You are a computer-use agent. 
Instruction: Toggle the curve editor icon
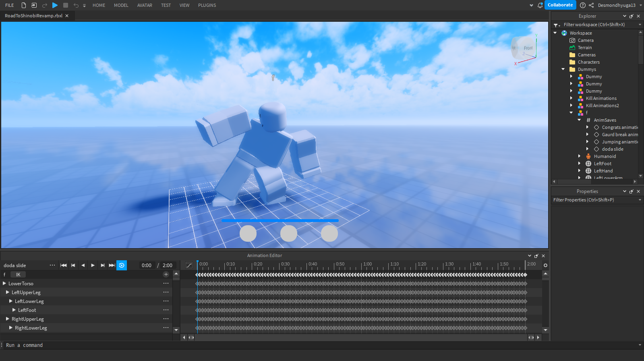(189, 265)
